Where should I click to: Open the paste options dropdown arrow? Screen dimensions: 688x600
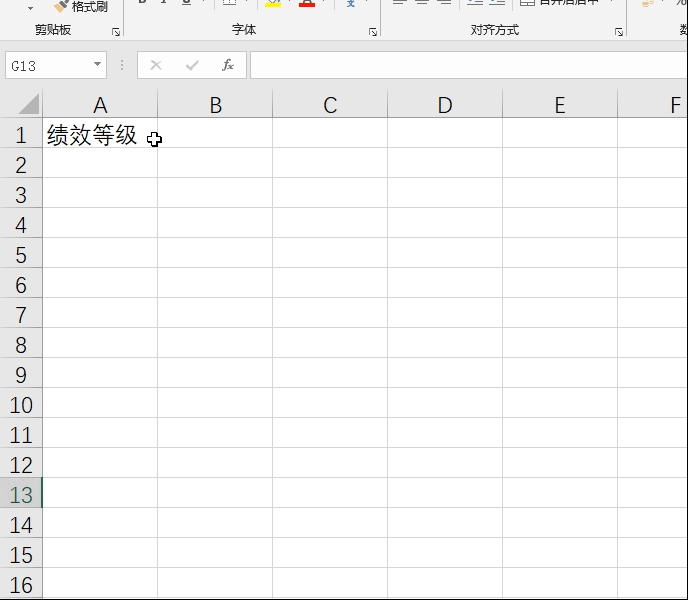click(x=30, y=8)
